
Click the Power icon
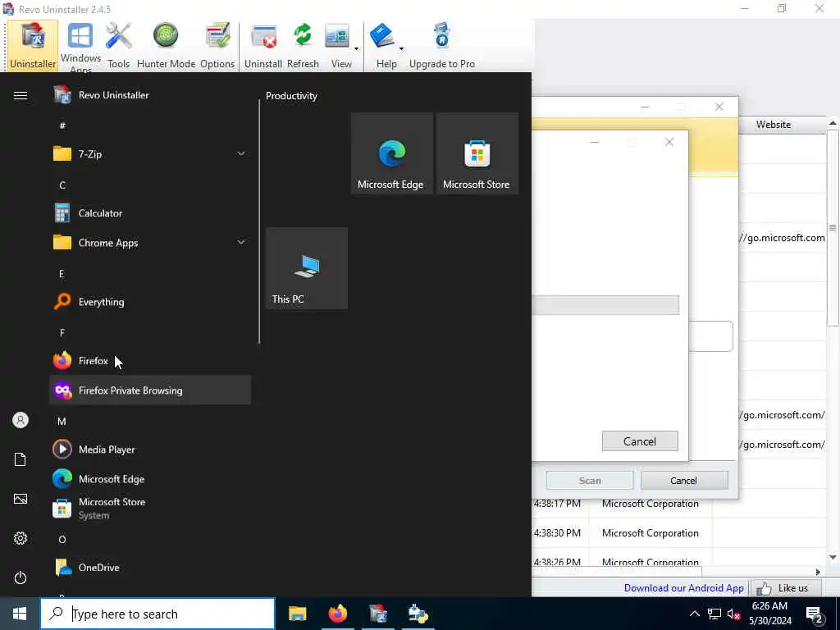[21, 577]
